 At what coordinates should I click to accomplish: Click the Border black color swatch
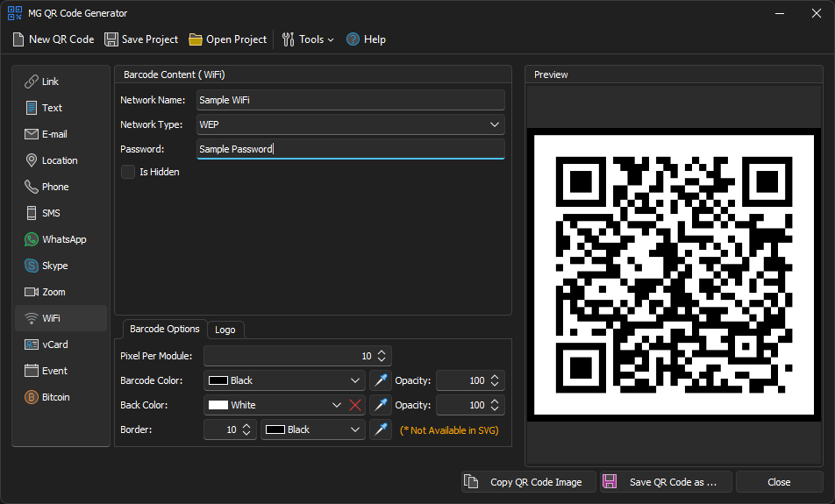(275, 429)
